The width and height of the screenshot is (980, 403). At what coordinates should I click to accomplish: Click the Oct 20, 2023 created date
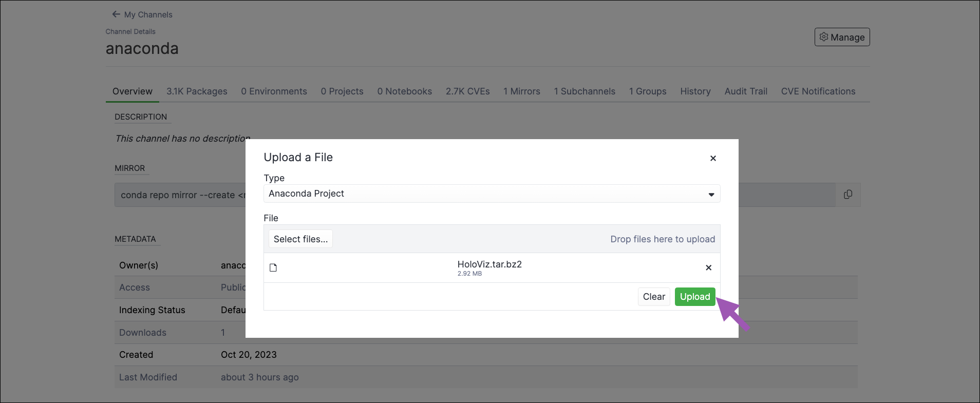pos(249,355)
